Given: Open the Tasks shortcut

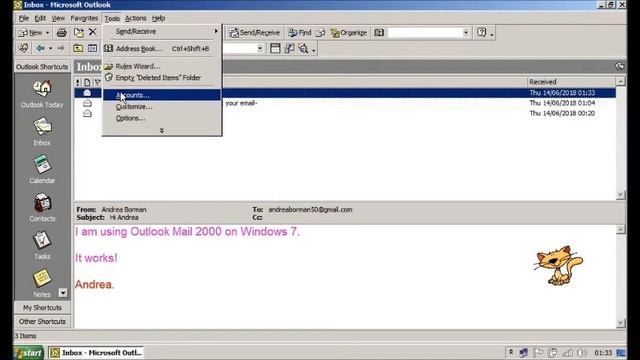Looking at the screenshot, I should pos(42,245).
